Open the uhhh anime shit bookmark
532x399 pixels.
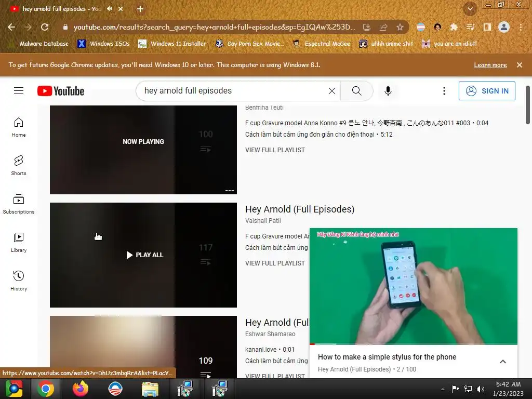386,44
